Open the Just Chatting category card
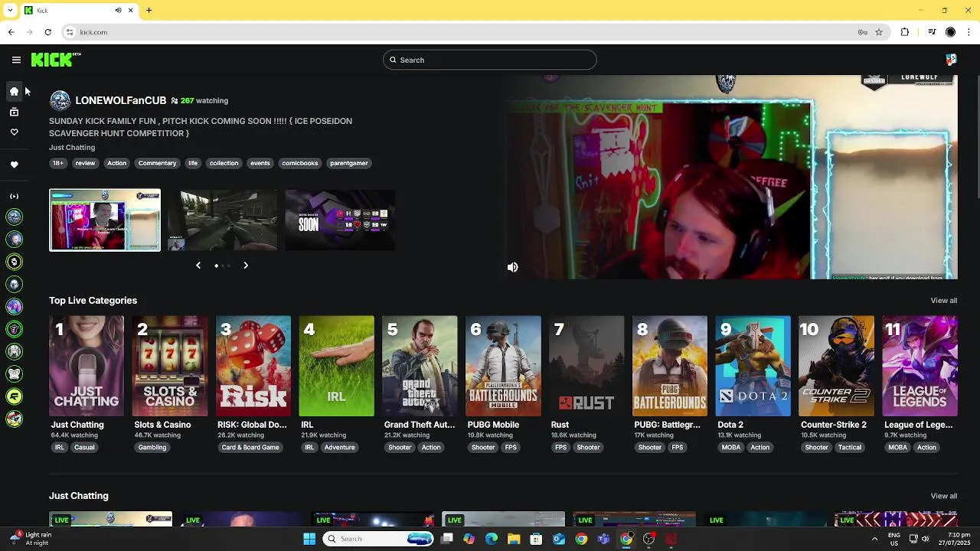Viewport: 980px width, 551px height. click(87, 366)
